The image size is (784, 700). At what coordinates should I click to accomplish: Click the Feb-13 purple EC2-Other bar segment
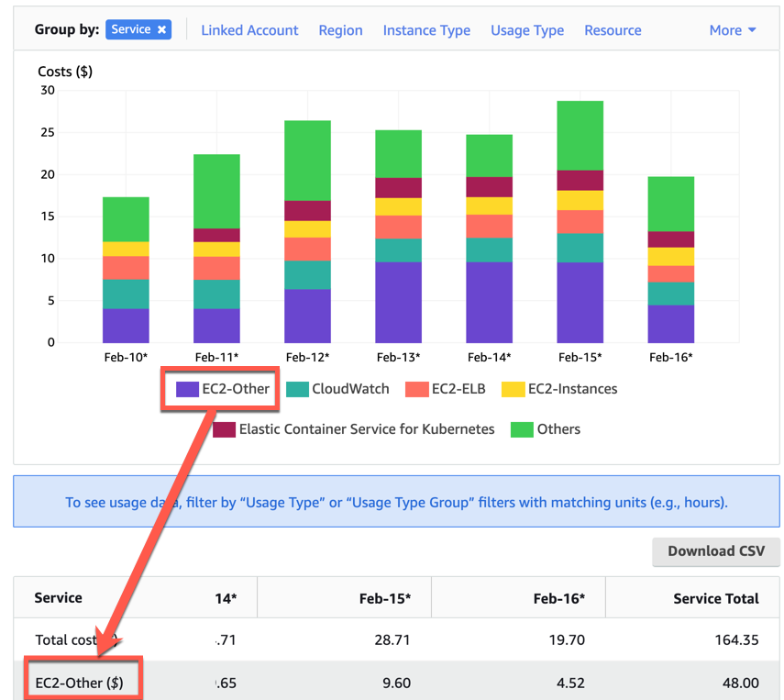click(x=399, y=303)
